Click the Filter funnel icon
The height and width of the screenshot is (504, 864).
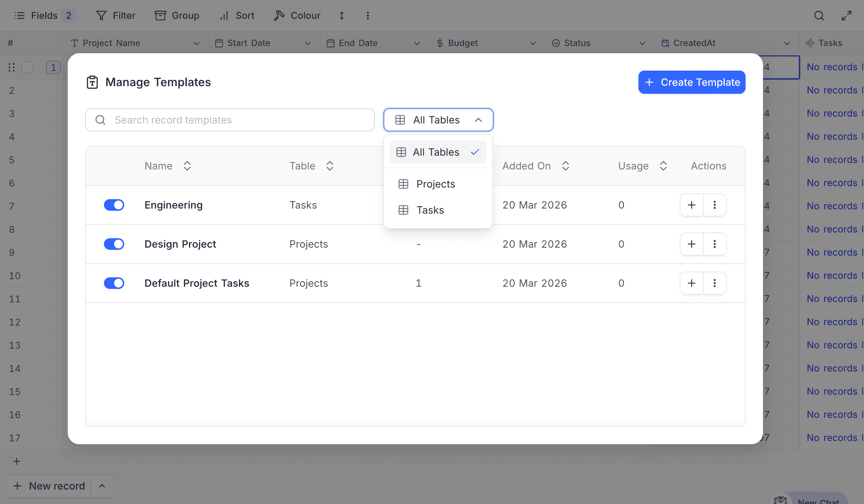[x=101, y=16]
